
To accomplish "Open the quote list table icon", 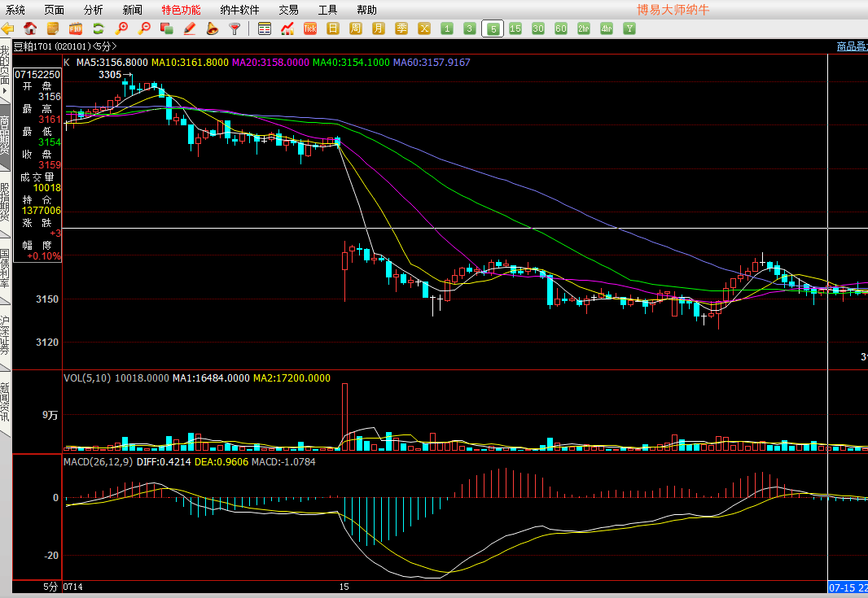I will point(265,28).
